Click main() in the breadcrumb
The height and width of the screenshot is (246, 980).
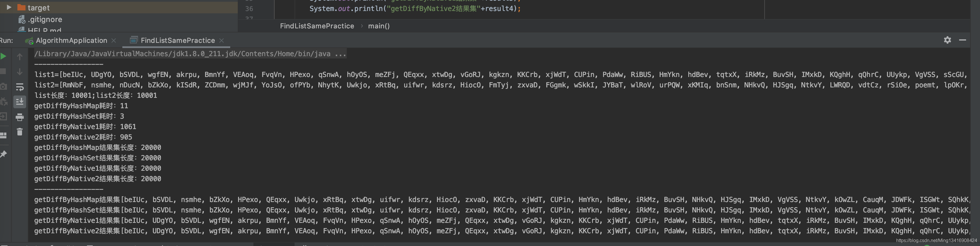[x=379, y=26]
